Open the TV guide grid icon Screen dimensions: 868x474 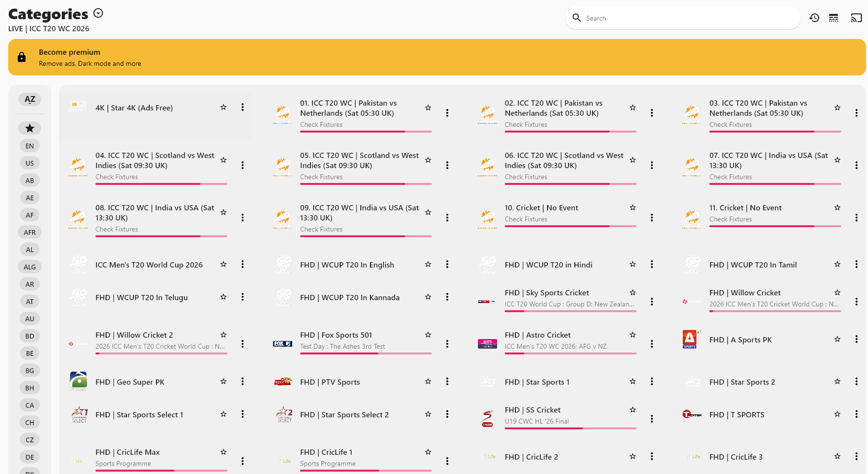pyautogui.click(x=834, y=18)
